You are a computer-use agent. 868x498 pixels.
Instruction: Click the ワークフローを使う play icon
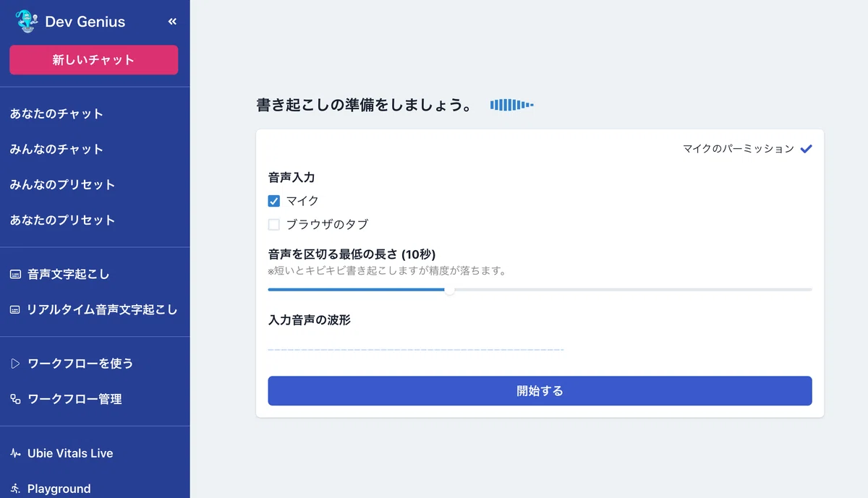point(15,364)
